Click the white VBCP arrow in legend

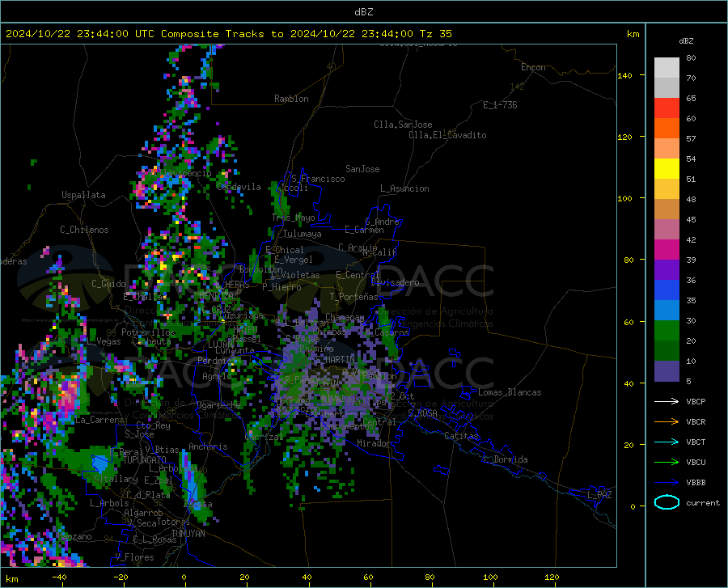(667, 401)
